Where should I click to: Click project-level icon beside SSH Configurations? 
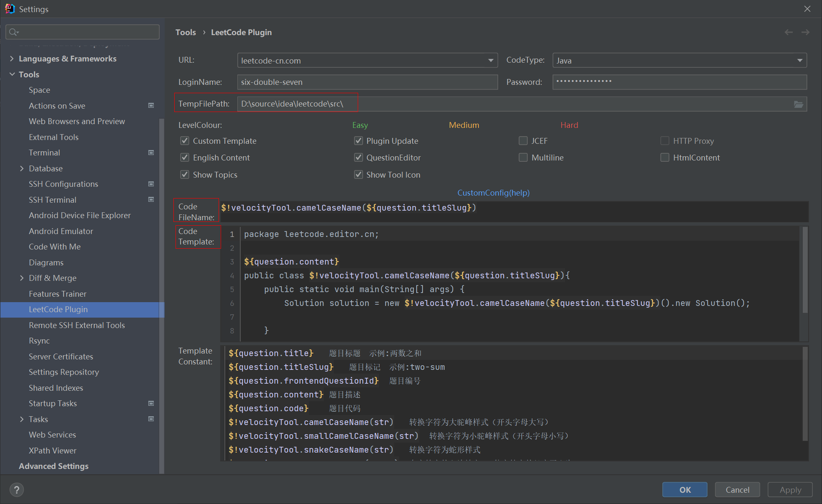tap(151, 184)
